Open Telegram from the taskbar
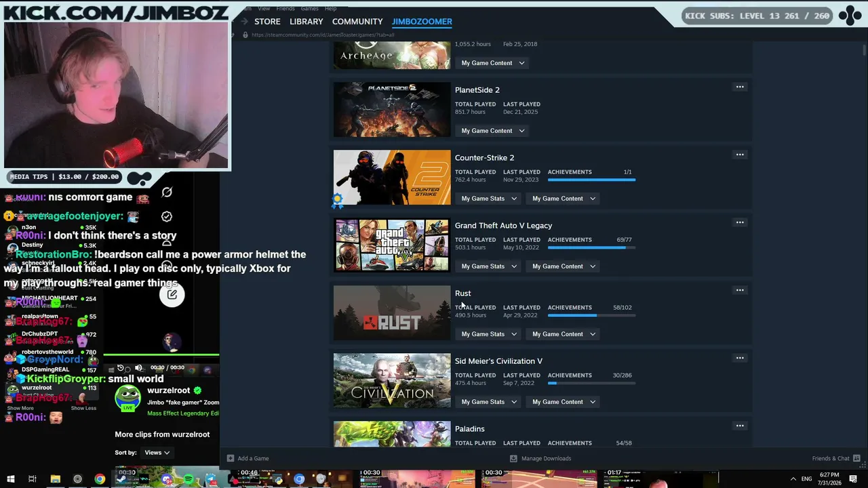Viewport: 868px width, 488px height. [x=212, y=479]
